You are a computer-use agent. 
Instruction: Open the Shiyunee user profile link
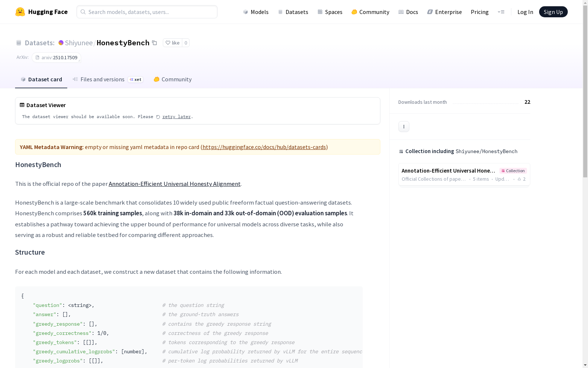[79, 43]
